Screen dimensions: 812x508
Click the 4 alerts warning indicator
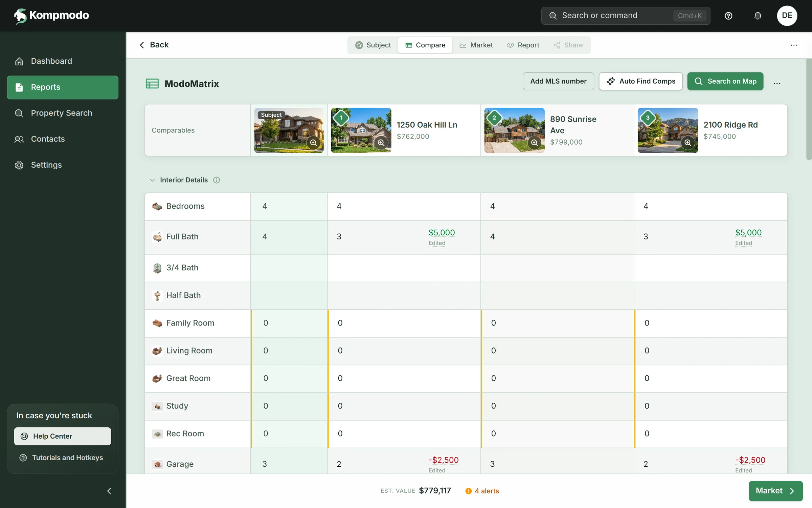click(x=482, y=491)
